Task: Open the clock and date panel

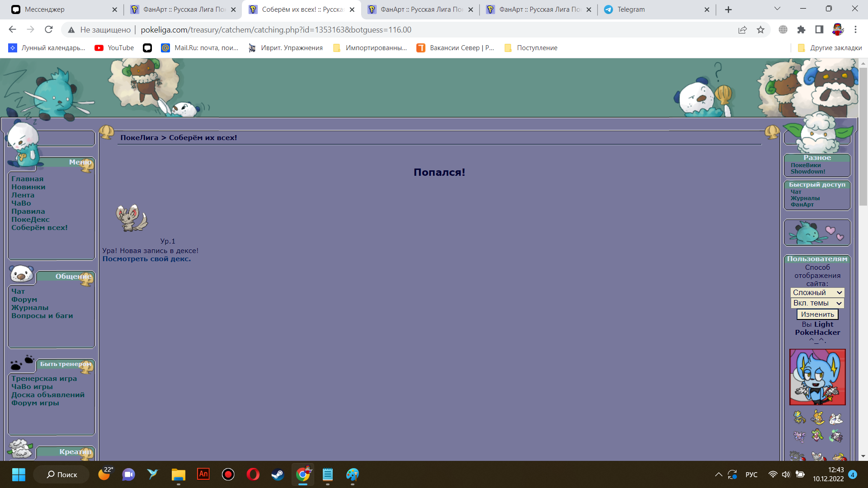Action: pos(828,474)
